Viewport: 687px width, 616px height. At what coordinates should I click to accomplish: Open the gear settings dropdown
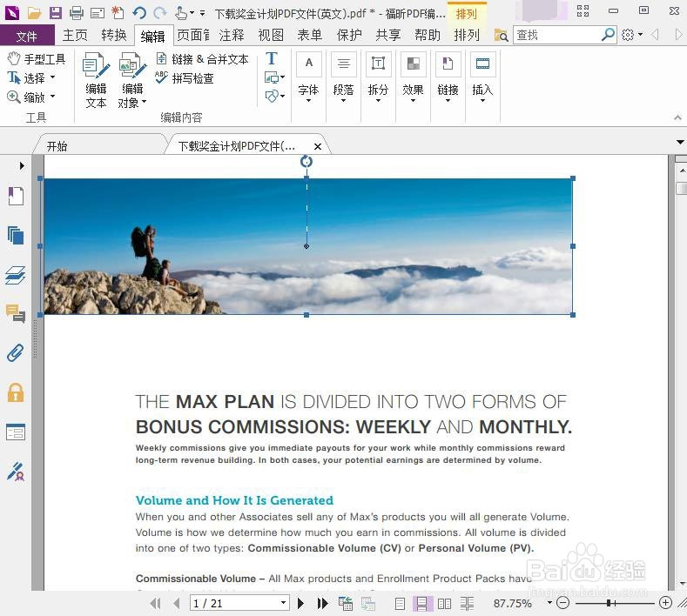632,35
